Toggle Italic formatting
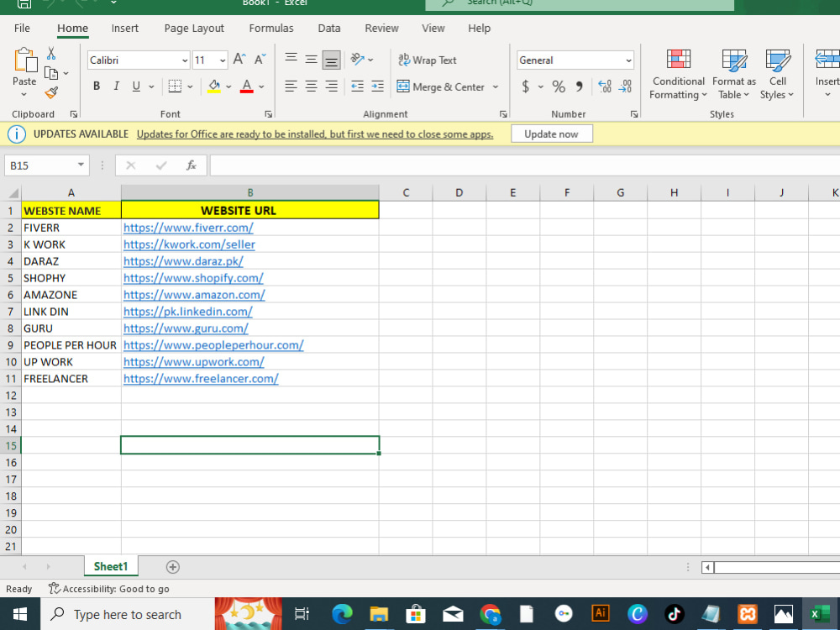840x630 pixels. pos(116,87)
